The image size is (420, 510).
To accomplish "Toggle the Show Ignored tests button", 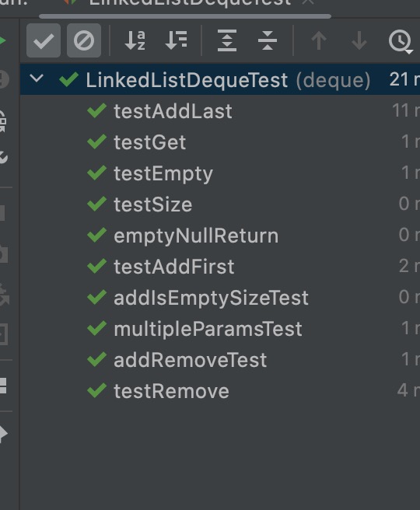I will tap(84, 40).
